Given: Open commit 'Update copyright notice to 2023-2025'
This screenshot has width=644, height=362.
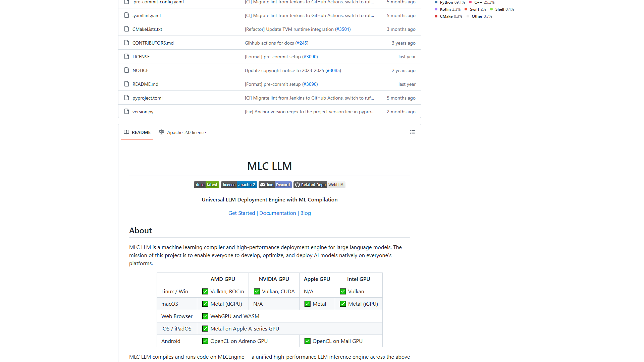Looking at the screenshot, I should [284, 70].
